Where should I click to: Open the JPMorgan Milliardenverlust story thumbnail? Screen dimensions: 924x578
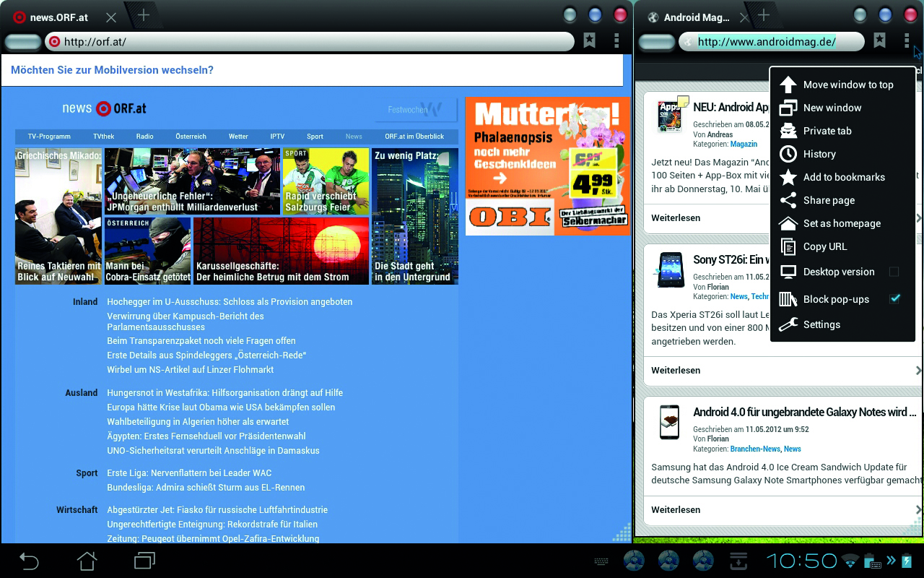point(192,181)
